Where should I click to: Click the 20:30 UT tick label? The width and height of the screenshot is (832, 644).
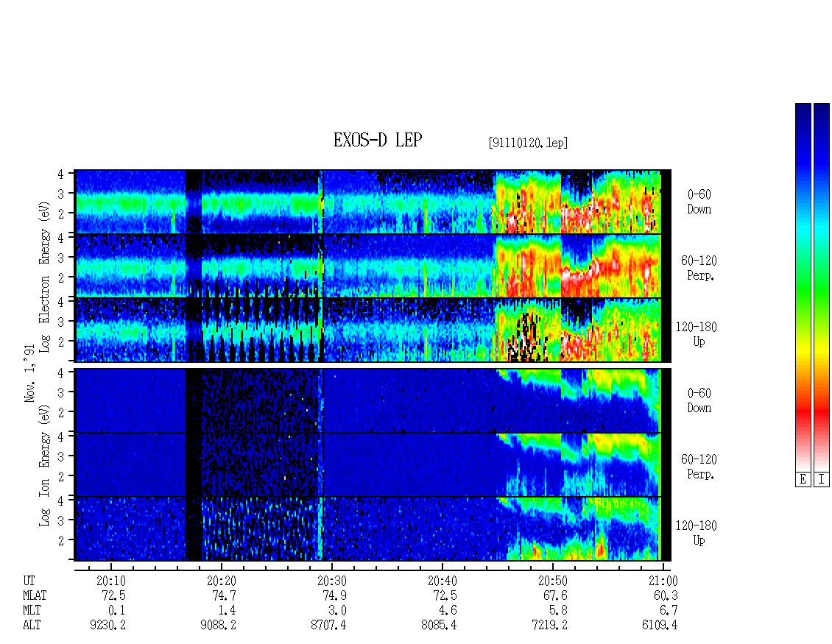(x=331, y=581)
